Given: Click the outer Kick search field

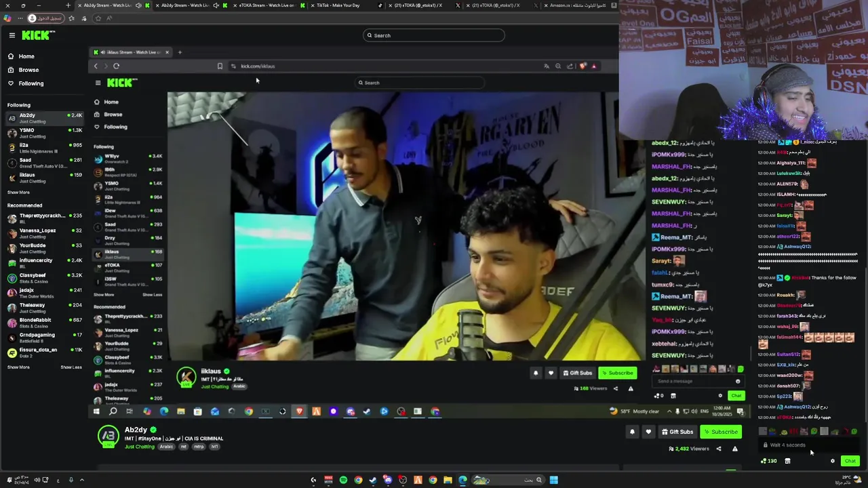Looking at the screenshot, I should (434, 35).
